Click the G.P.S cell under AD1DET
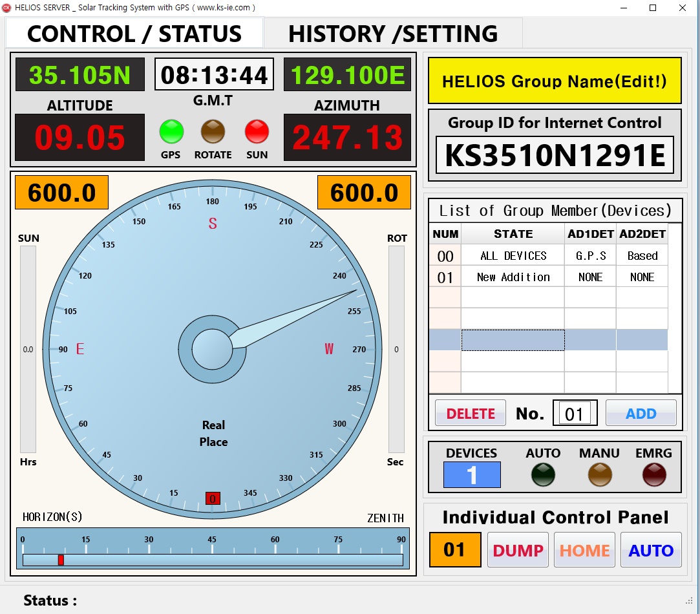This screenshot has width=700, height=614. pos(591,255)
